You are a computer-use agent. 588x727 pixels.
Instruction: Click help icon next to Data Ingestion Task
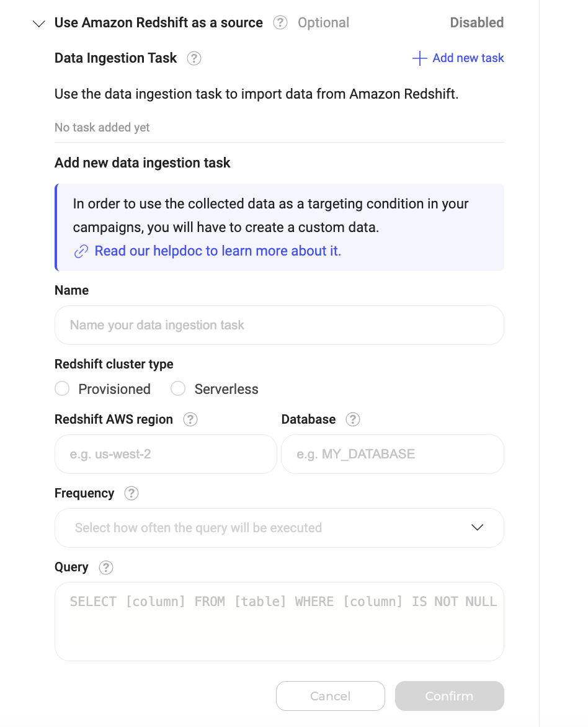(194, 58)
